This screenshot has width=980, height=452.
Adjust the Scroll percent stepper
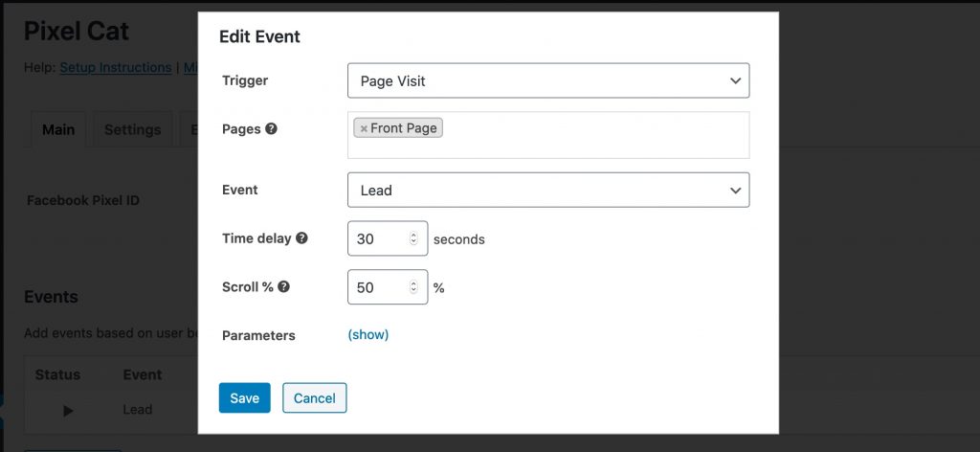(413, 287)
